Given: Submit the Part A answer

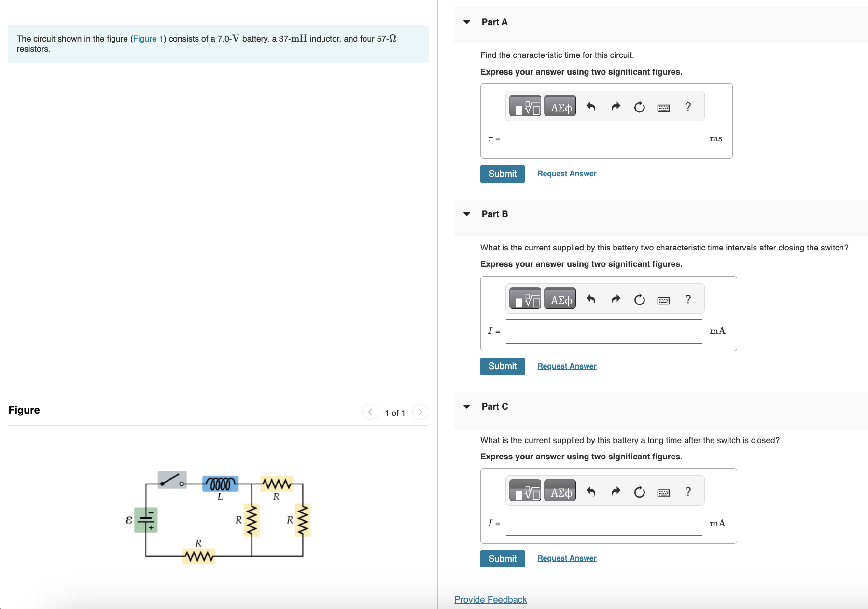Looking at the screenshot, I should pos(503,174).
